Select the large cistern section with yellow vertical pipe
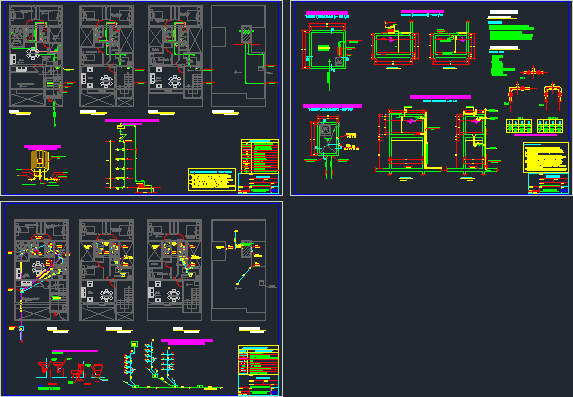The image size is (573, 397). click(409, 141)
